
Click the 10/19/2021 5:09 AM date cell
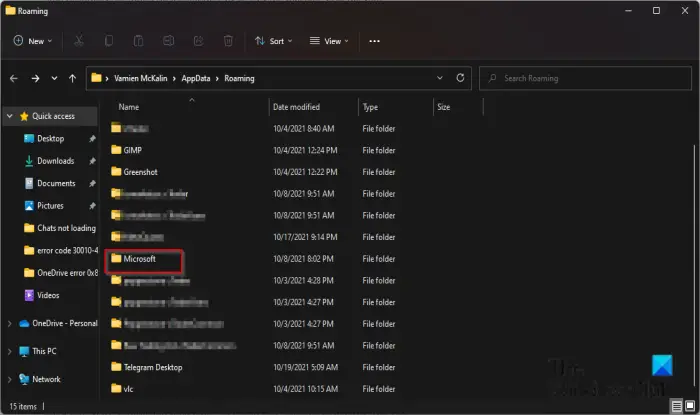pyautogui.click(x=305, y=367)
